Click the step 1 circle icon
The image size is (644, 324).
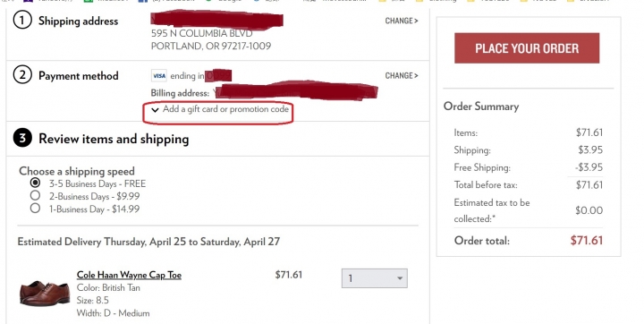(x=22, y=21)
